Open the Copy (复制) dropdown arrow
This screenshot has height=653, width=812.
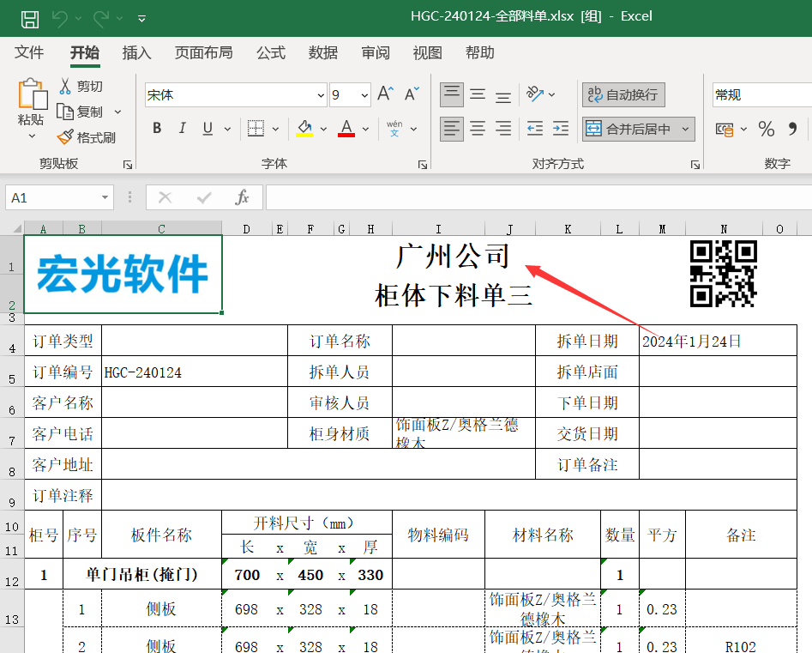(x=117, y=112)
